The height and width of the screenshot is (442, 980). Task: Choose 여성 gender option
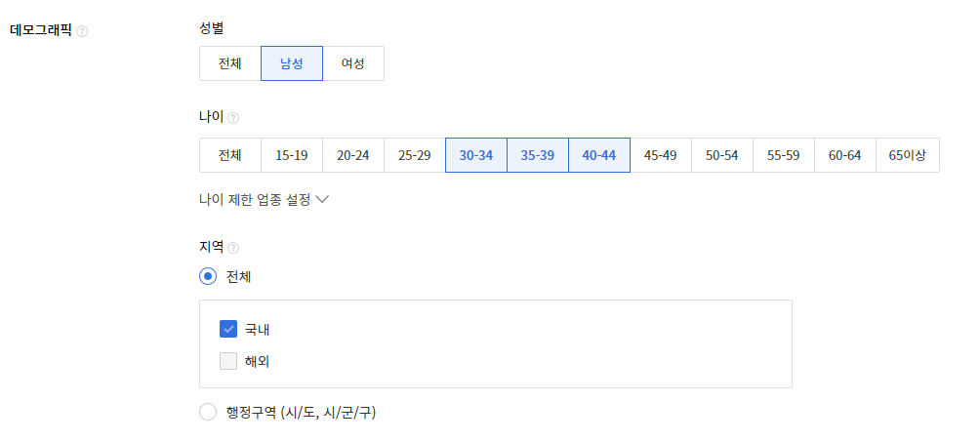click(353, 63)
